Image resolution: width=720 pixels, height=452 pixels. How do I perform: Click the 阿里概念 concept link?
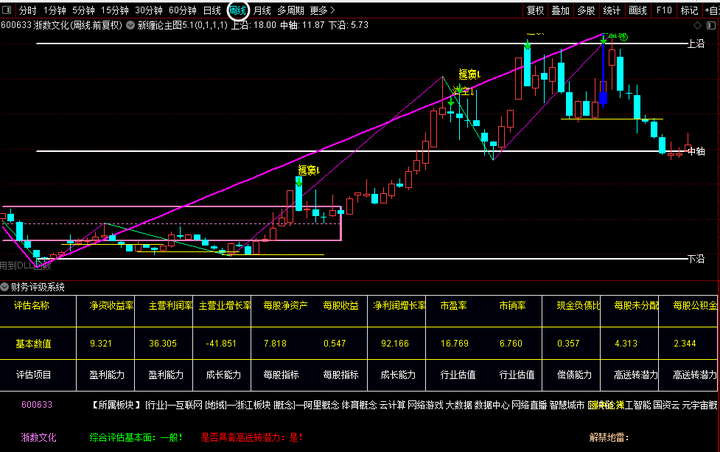[318, 405]
